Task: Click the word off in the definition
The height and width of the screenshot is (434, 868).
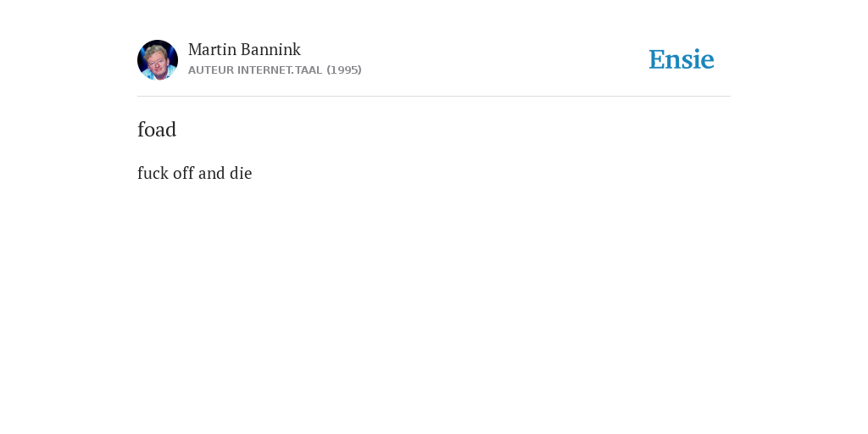Action: point(183,173)
